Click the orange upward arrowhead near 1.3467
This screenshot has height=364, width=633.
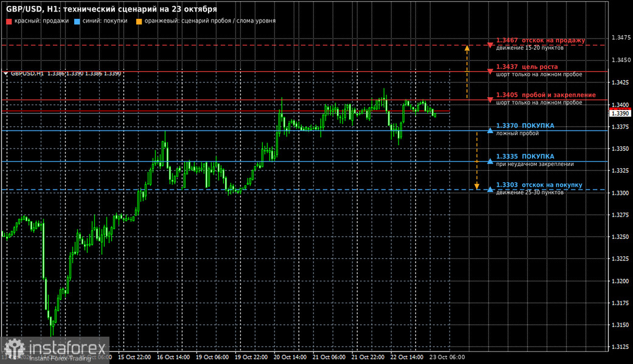467,48
